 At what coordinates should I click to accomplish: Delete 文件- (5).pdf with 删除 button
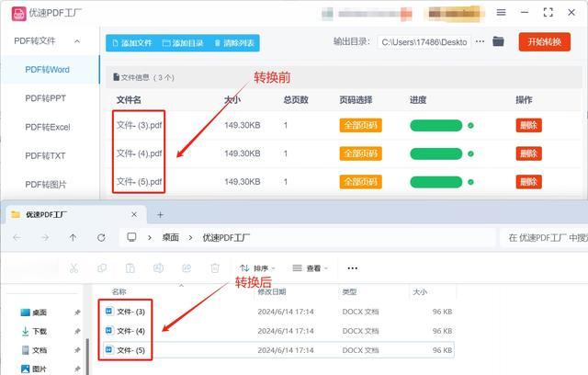click(x=529, y=182)
